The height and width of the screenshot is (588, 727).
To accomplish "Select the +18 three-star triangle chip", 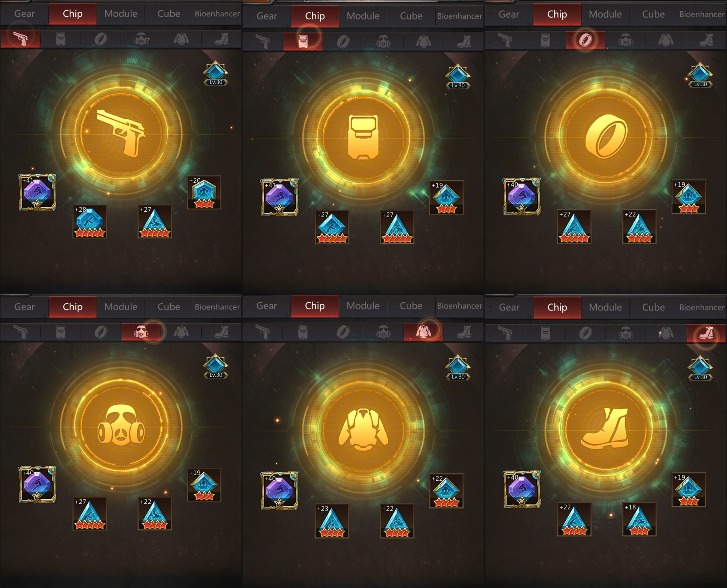I will (x=639, y=519).
